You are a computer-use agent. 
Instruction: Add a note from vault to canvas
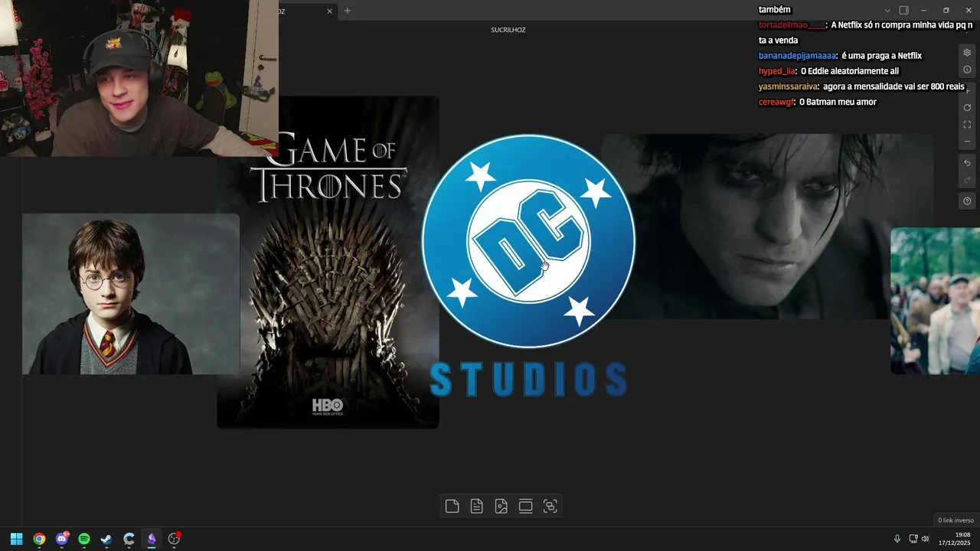477,506
